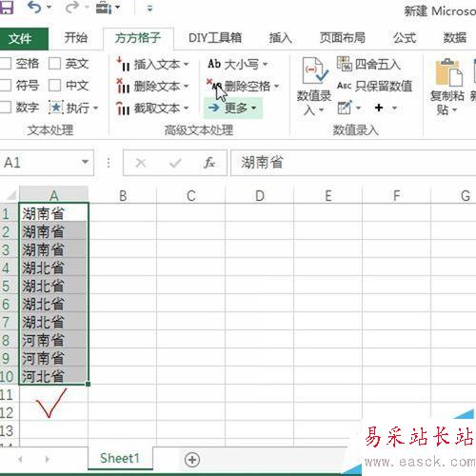Switch to the 页面布局 tab

(343, 38)
